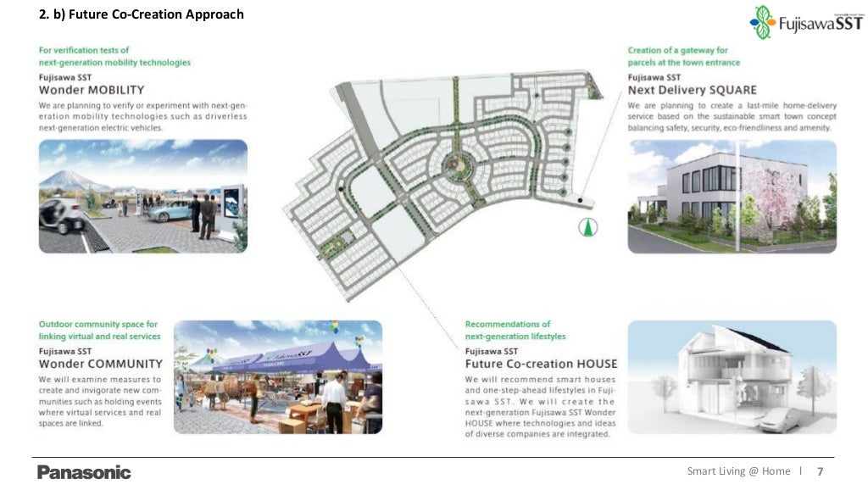Click 'linking virtual and real services' green line

click(100, 336)
